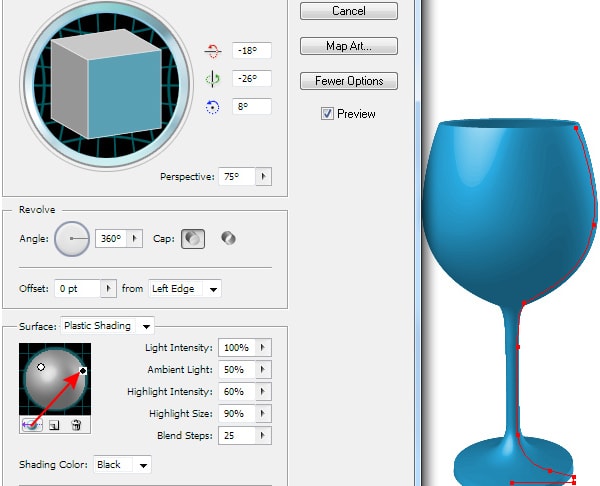
Task: Open the Highlight Intensity arrow
Action: (x=263, y=391)
